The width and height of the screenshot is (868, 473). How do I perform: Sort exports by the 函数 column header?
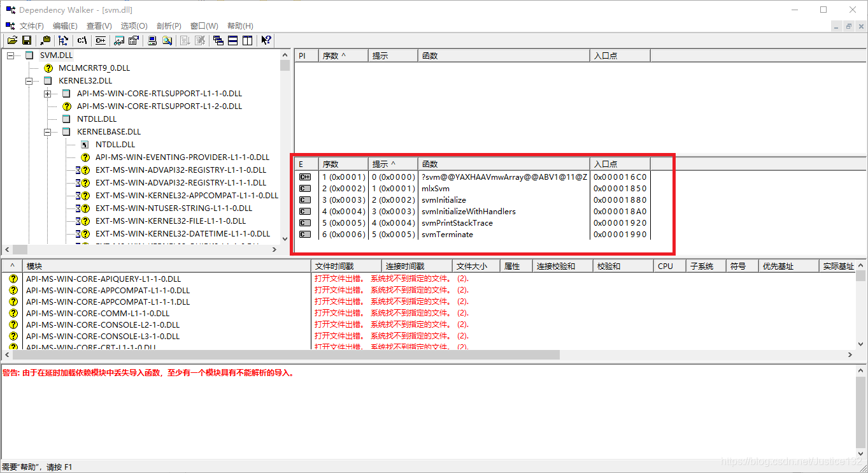504,164
